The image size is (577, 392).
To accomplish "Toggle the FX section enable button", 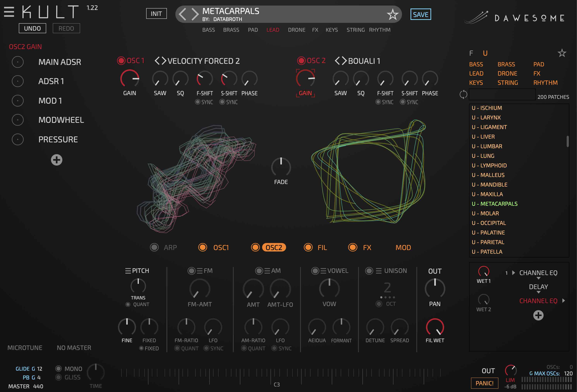I will [x=353, y=247].
